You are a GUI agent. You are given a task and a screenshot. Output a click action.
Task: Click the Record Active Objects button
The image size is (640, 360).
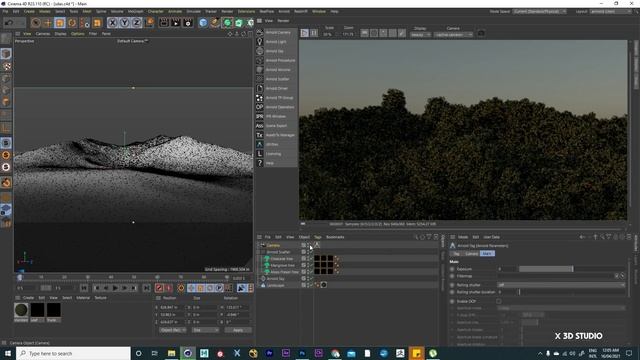tap(159, 288)
